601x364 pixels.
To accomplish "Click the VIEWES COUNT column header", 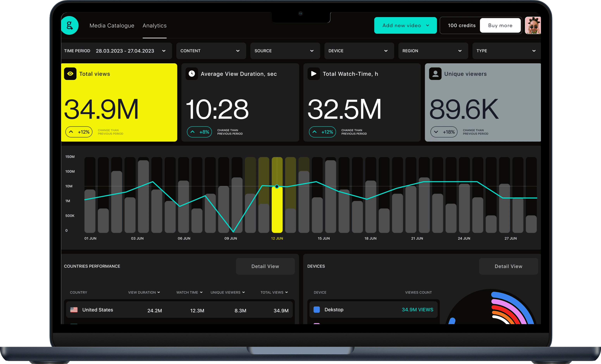I will pos(418,292).
